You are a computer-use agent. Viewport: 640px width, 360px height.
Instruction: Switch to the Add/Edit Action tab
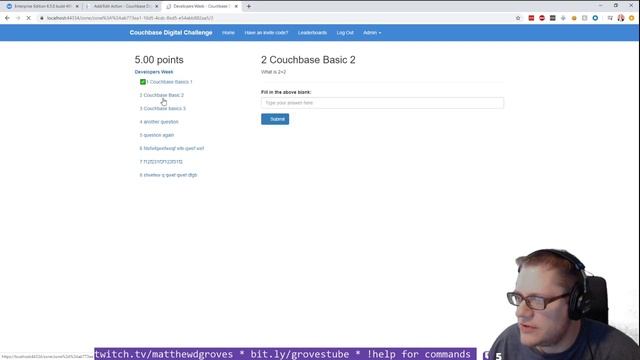click(122, 6)
